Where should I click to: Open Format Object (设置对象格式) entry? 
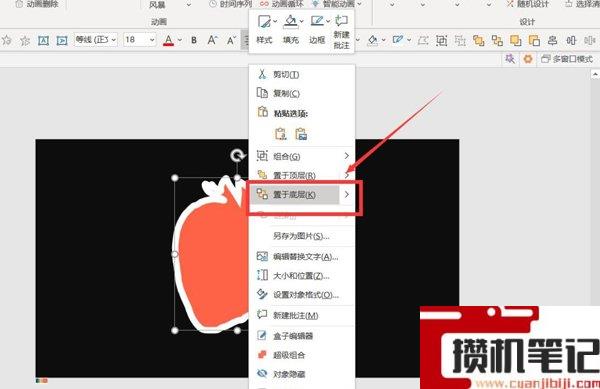pyautogui.click(x=302, y=295)
